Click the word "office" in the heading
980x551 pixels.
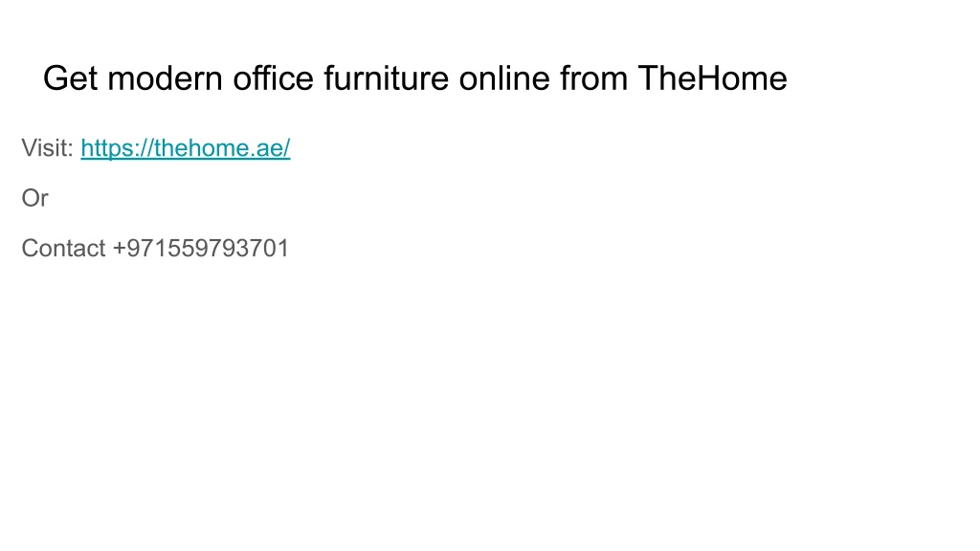[273, 78]
